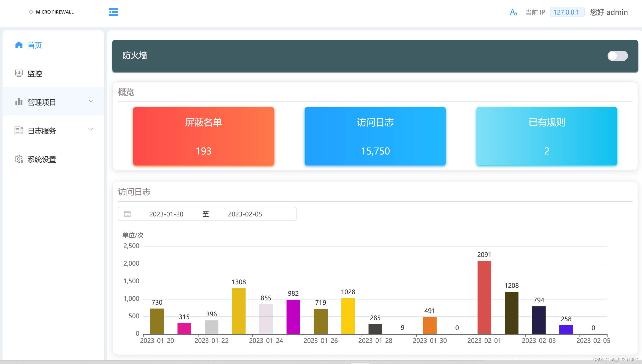Click the 管理项目 bar chart icon

point(19,102)
